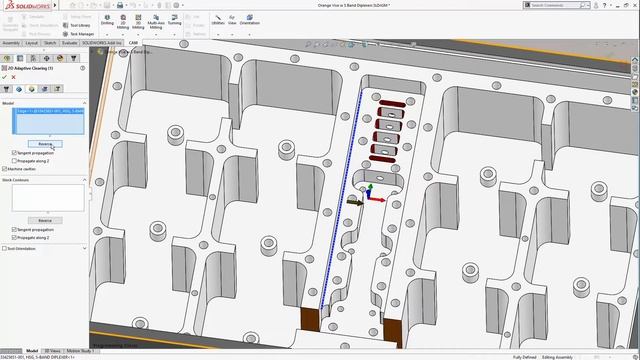Open the ConfigurationManager panel tab
This screenshot has width=640, height=360.
pyautogui.click(x=33, y=58)
